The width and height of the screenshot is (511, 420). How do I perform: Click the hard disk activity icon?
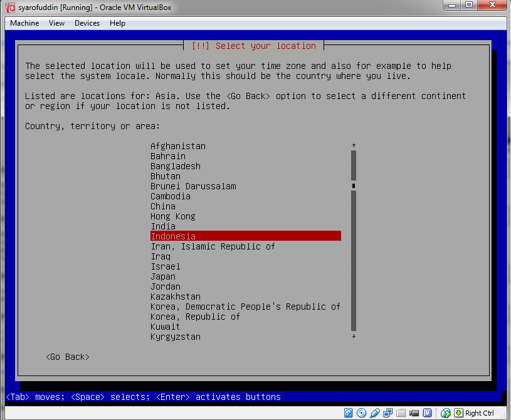tap(348, 413)
